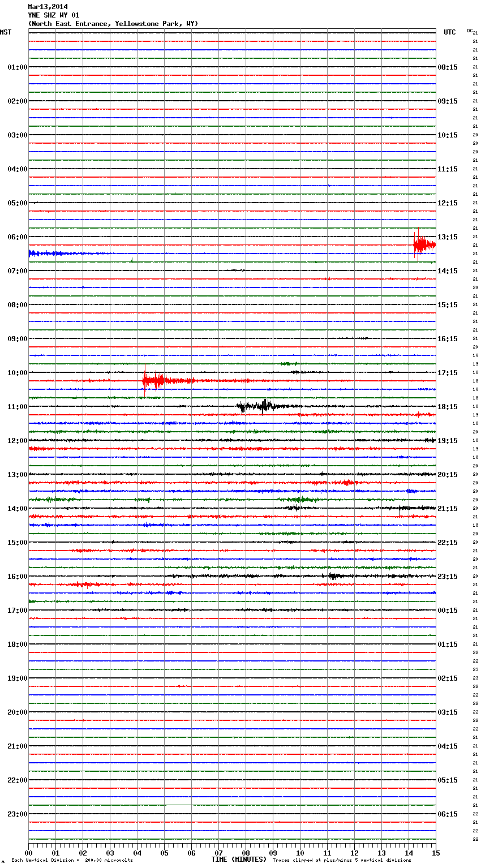Click the red earthquake burst near 13:15 UTC
This screenshot has height=868, width=481.
[424, 245]
